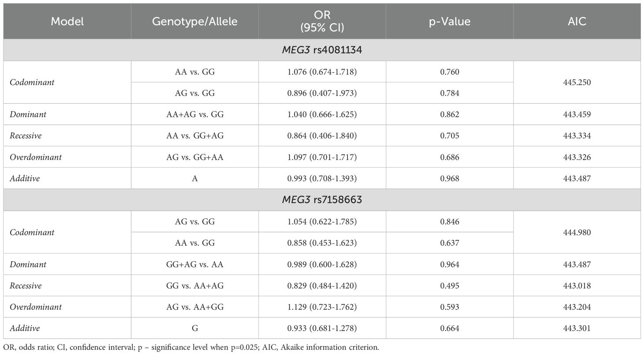
Task: Click the AIC value 443.018
Action: pos(577,286)
